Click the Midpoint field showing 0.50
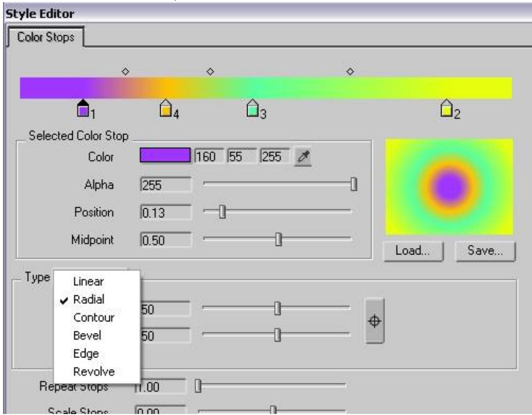 pos(166,240)
